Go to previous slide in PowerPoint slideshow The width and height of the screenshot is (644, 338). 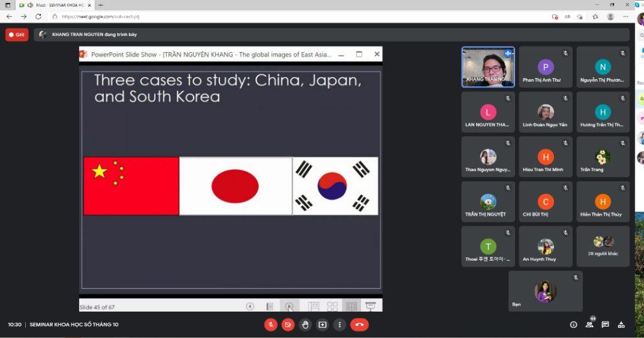pyautogui.click(x=250, y=307)
